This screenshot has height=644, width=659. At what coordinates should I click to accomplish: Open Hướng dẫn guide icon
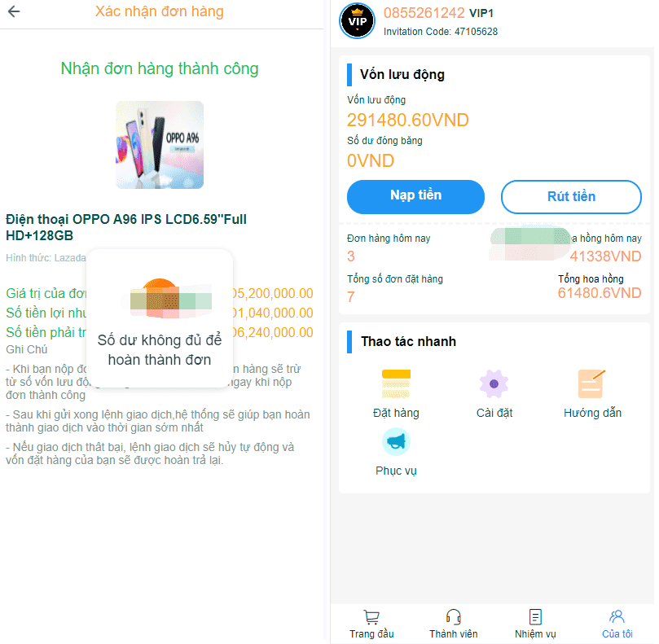(x=592, y=384)
